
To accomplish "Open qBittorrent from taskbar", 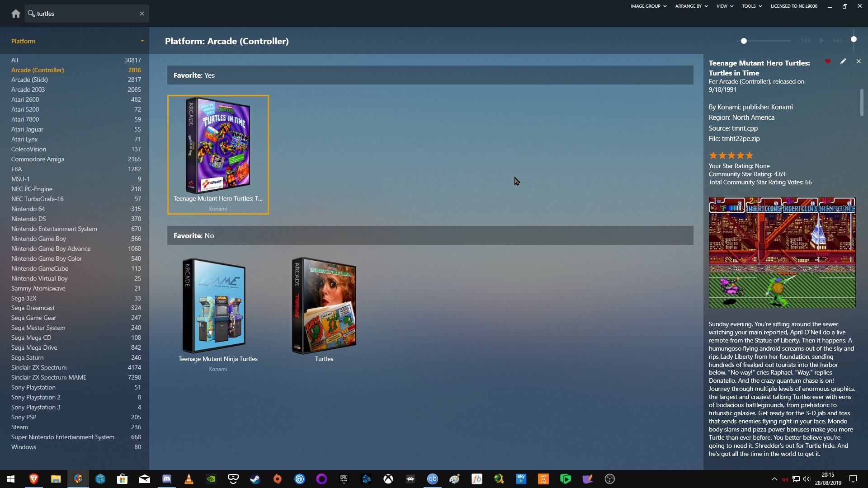I will coord(432,479).
